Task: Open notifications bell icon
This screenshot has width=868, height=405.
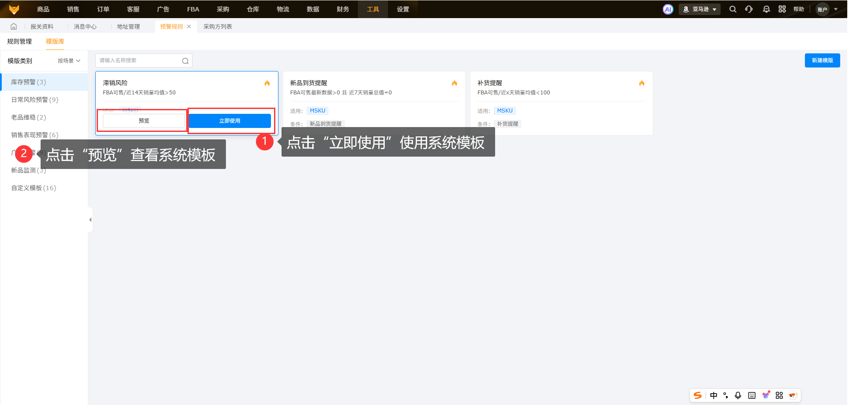Action: pos(767,9)
